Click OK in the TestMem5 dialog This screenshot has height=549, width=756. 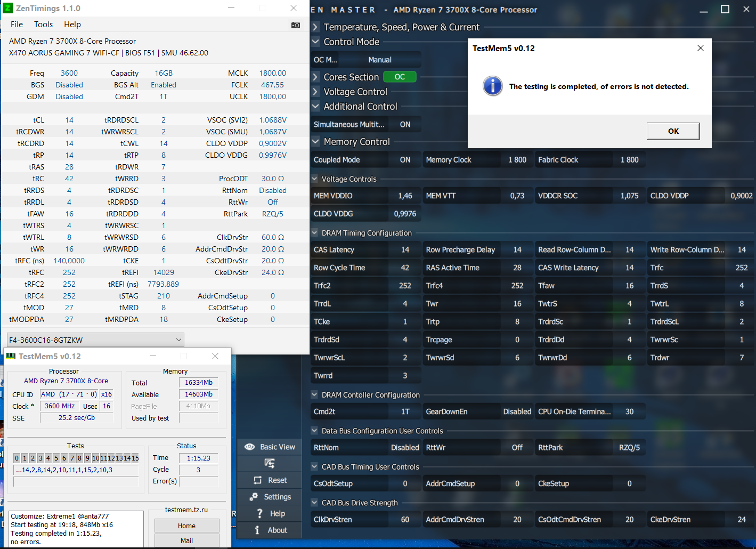(x=673, y=131)
